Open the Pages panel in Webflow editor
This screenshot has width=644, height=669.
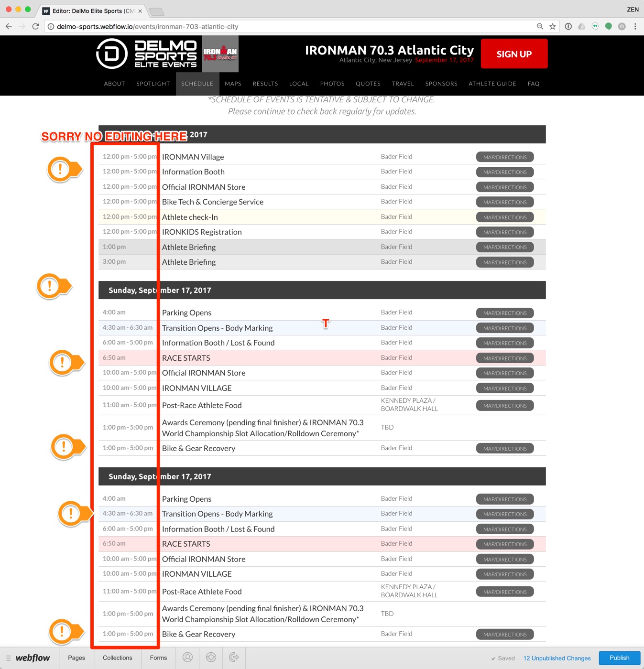[x=76, y=658]
